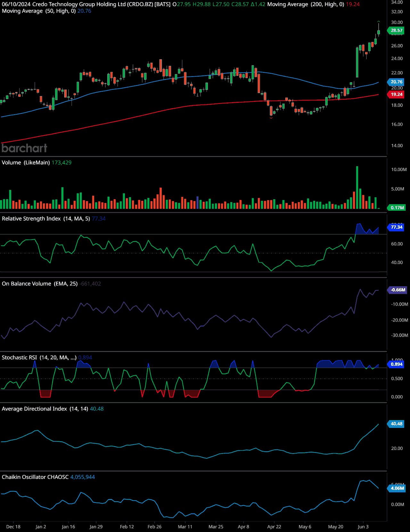The image size is (410, 532).
Task: Click the 0.894 Stochastic RSI value tag
Action: point(396,364)
